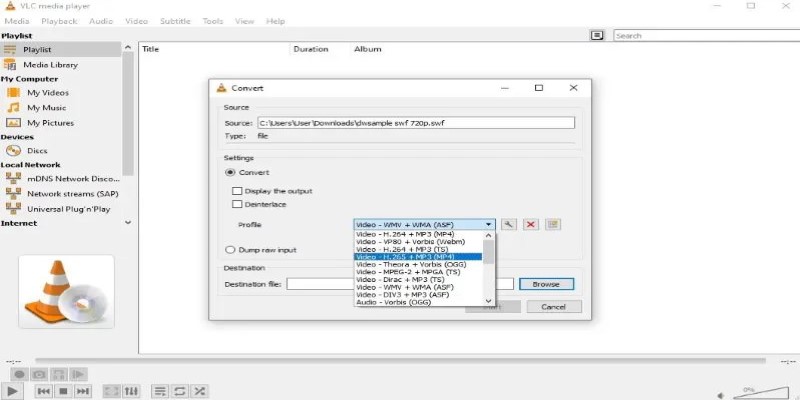Click the playback seek bar
The height and width of the screenshot is (400, 800).
(401, 361)
